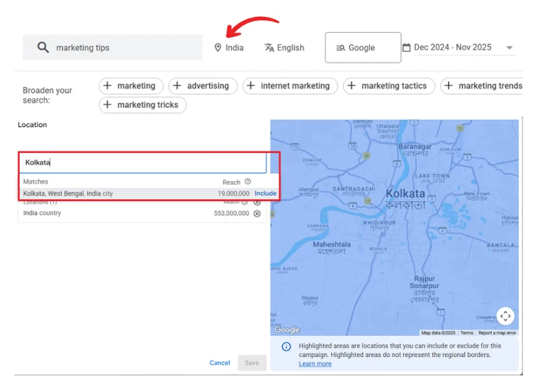
Task: Open the Google search network selector
Action: point(363,48)
